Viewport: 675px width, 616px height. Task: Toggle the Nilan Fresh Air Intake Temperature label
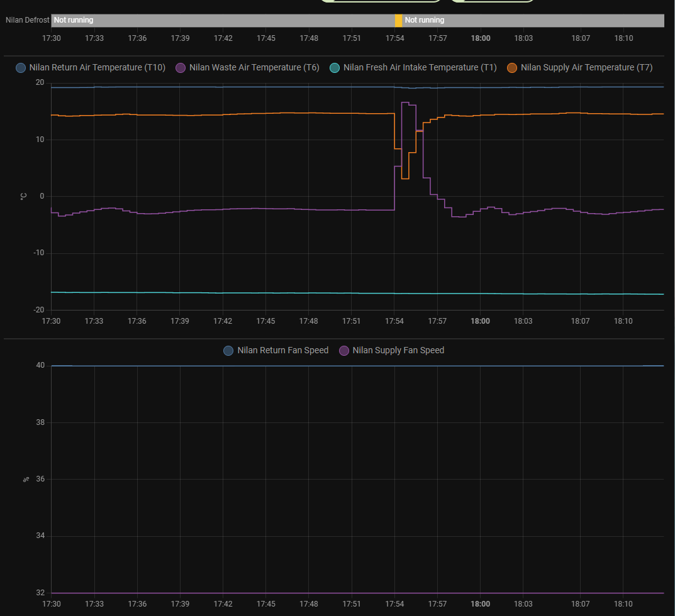click(420, 68)
